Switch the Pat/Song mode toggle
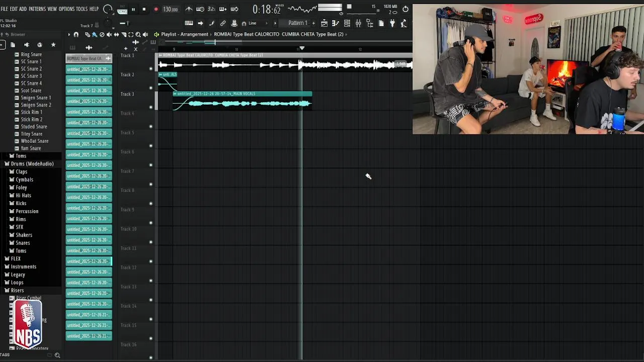This screenshot has width=644, height=362. tap(122, 9)
